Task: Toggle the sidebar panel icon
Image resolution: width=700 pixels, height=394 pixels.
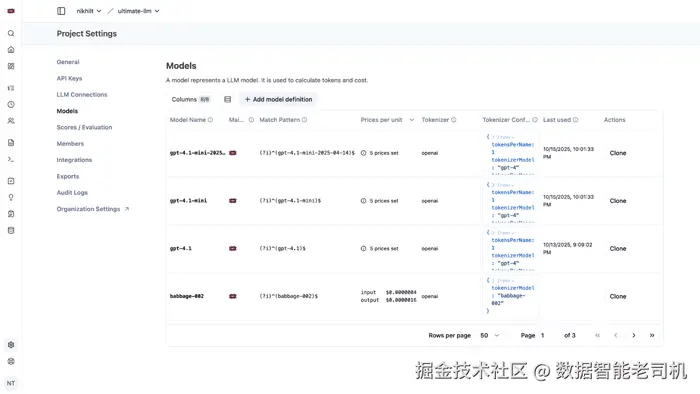Action: (61, 11)
